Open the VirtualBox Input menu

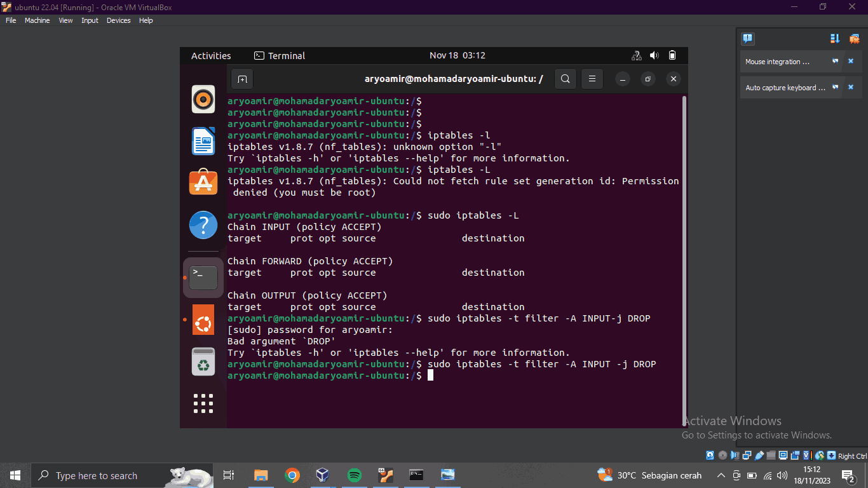(90, 20)
